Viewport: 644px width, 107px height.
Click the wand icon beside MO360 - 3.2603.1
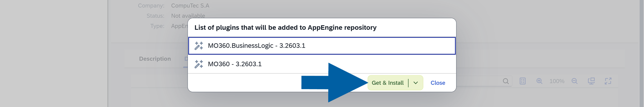[199, 64]
